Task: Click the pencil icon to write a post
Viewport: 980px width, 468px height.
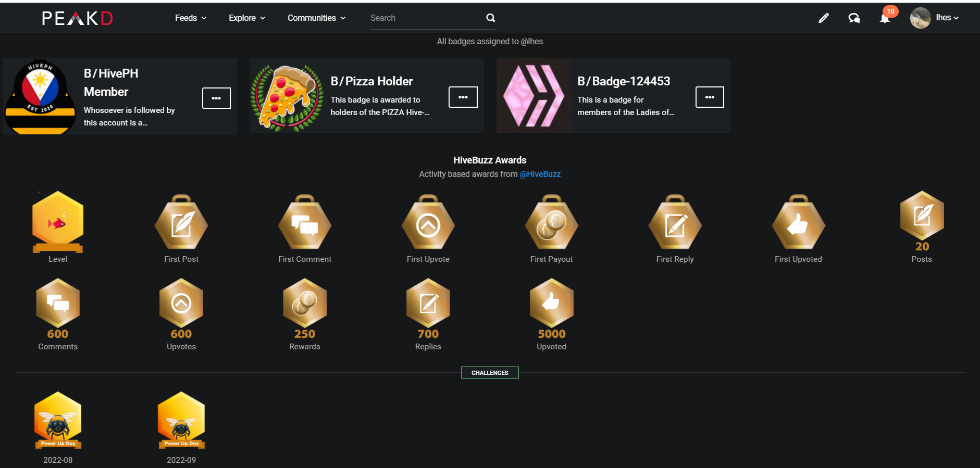Action: pos(823,18)
